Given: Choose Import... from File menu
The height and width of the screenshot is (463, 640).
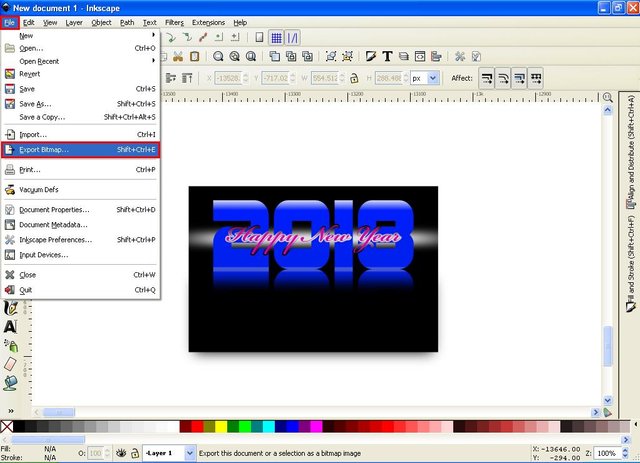Looking at the screenshot, I should 80,134.
